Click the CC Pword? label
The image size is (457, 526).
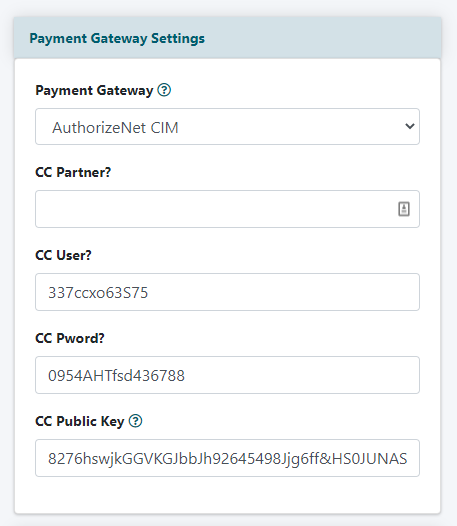coord(70,338)
